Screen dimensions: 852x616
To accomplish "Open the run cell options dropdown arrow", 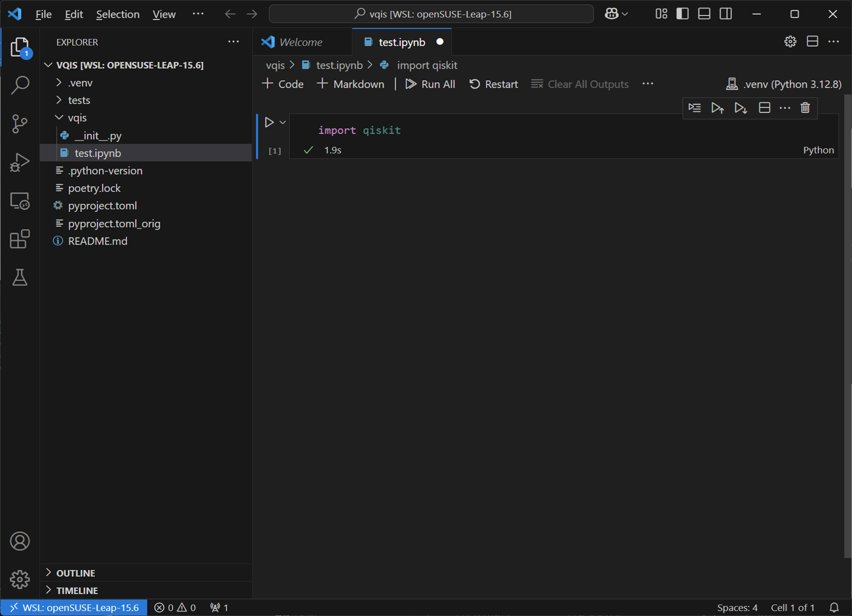I will 283,122.
